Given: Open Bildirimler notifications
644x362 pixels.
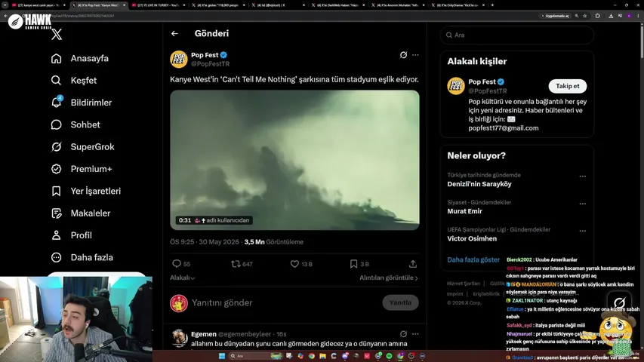Looking at the screenshot, I should [82, 103].
